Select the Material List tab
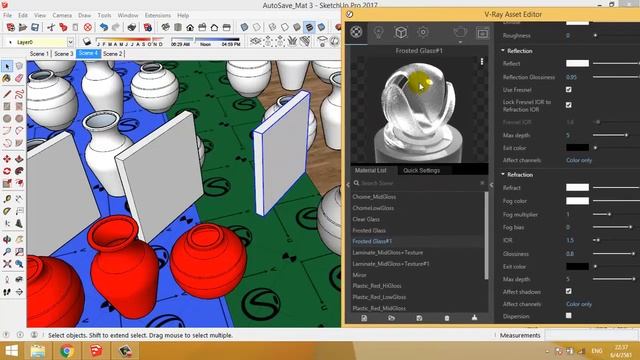The height and width of the screenshot is (360, 640). pyautogui.click(x=370, y=170)
